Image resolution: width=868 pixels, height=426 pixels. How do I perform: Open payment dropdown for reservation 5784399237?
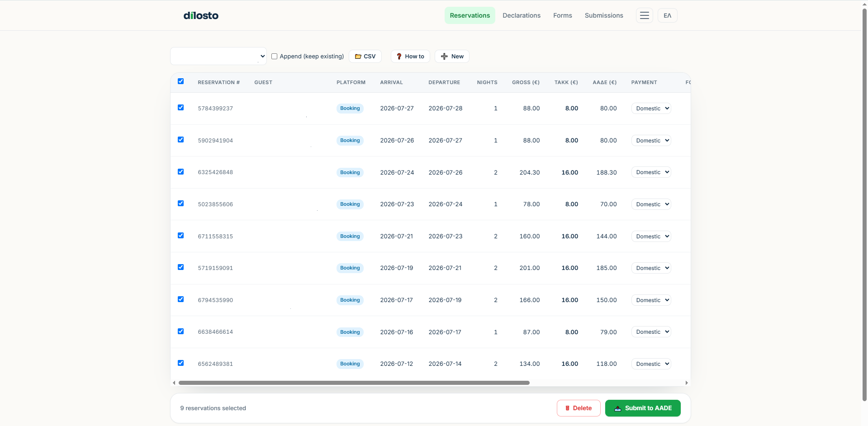[x=651, y=109]
